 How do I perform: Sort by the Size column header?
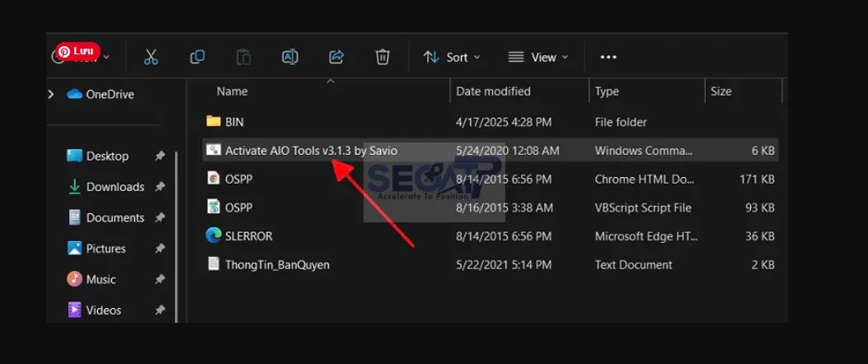tap(720, 91)
